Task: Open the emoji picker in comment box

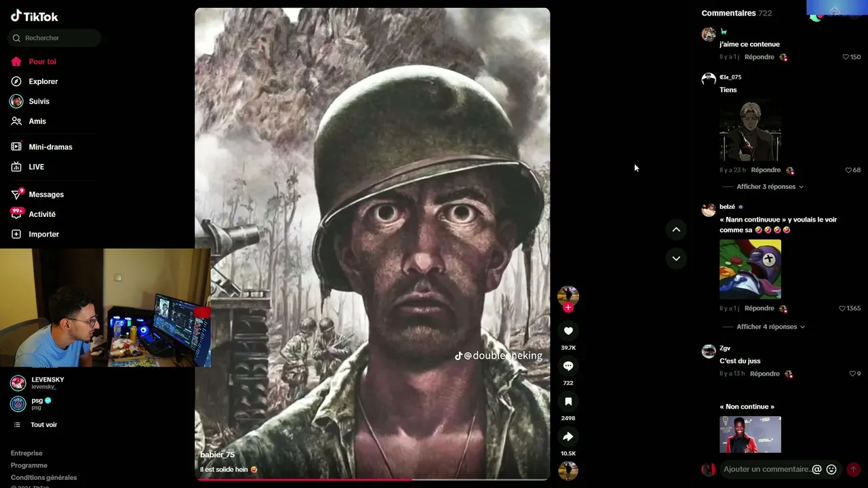Action: pos(831,469)
